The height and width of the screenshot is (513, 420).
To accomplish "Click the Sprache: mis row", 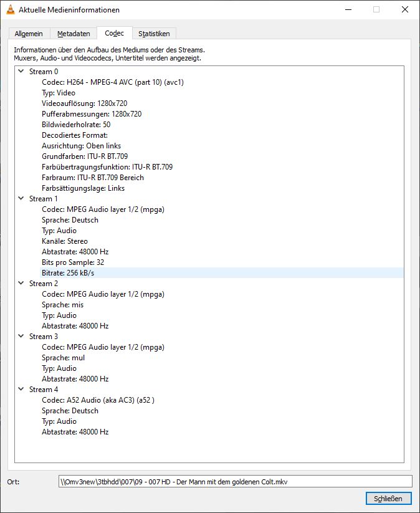I will [62, 305].
